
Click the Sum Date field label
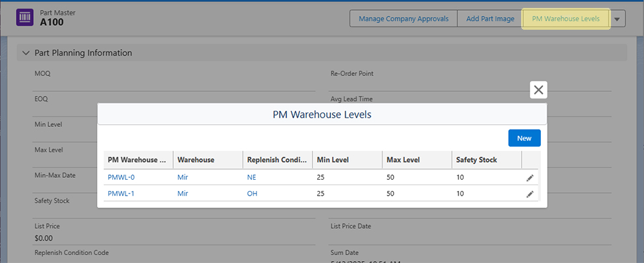tap(345, 252)
